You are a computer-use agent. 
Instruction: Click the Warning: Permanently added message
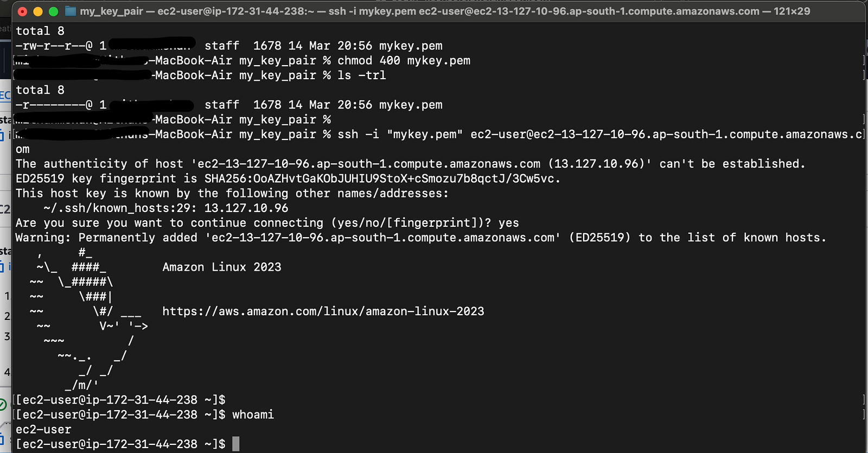(420, 238)
